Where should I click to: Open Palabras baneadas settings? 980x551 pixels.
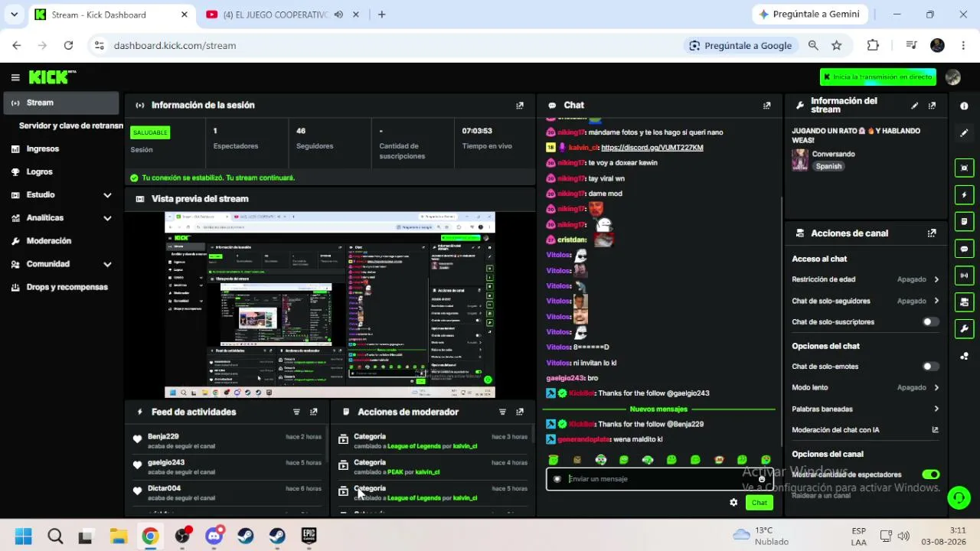click(x=865, y=409)
